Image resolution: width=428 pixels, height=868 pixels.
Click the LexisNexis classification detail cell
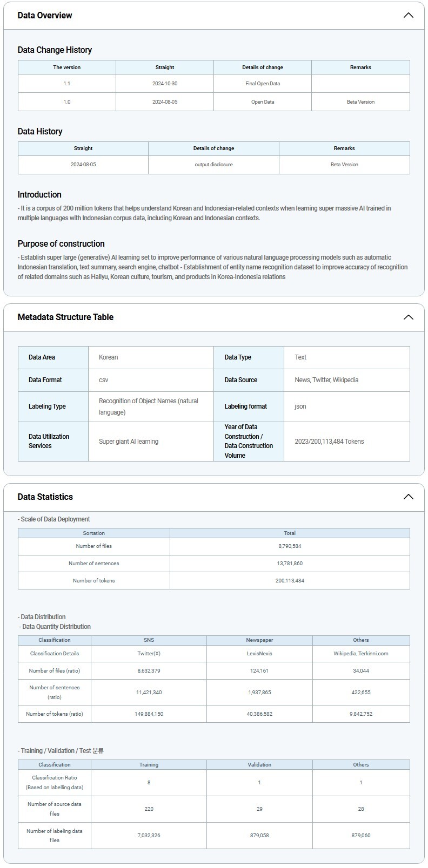tap(259, 654)
